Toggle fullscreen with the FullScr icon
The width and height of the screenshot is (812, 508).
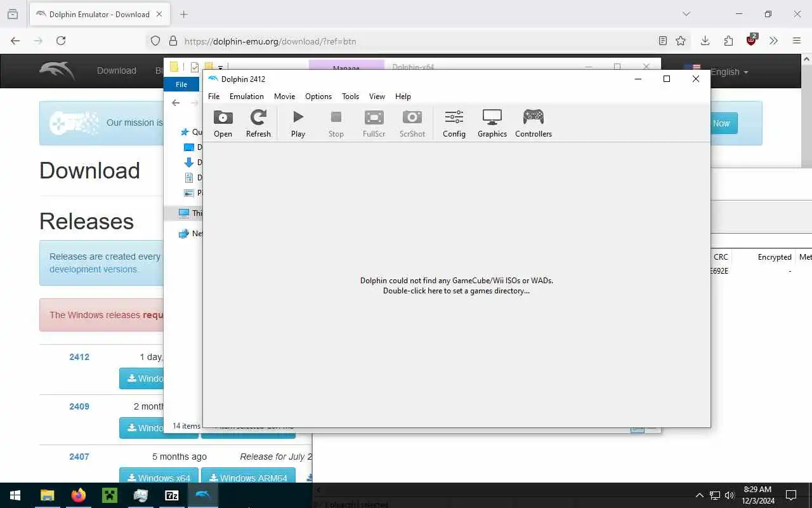(374, 123)
